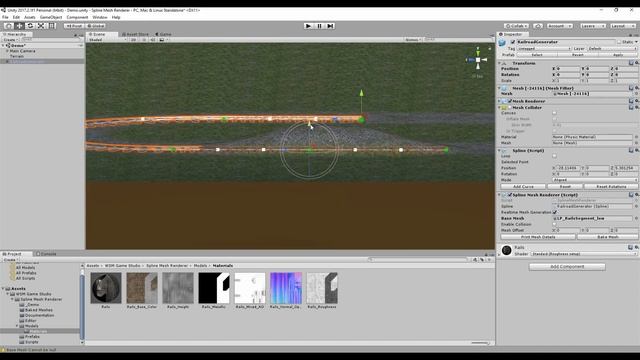Open the Edit menu
This screenshot has height=360, width=640.
(x=16, y=17)
